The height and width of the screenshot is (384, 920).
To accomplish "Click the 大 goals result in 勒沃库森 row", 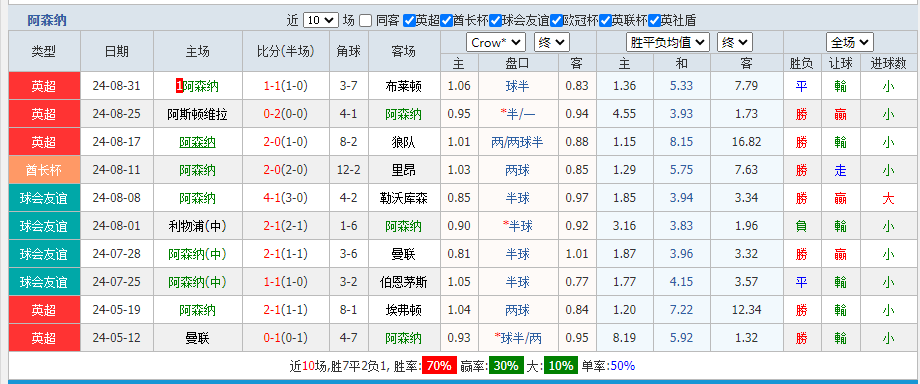I will pyautogui.click(x=888, y=198).
